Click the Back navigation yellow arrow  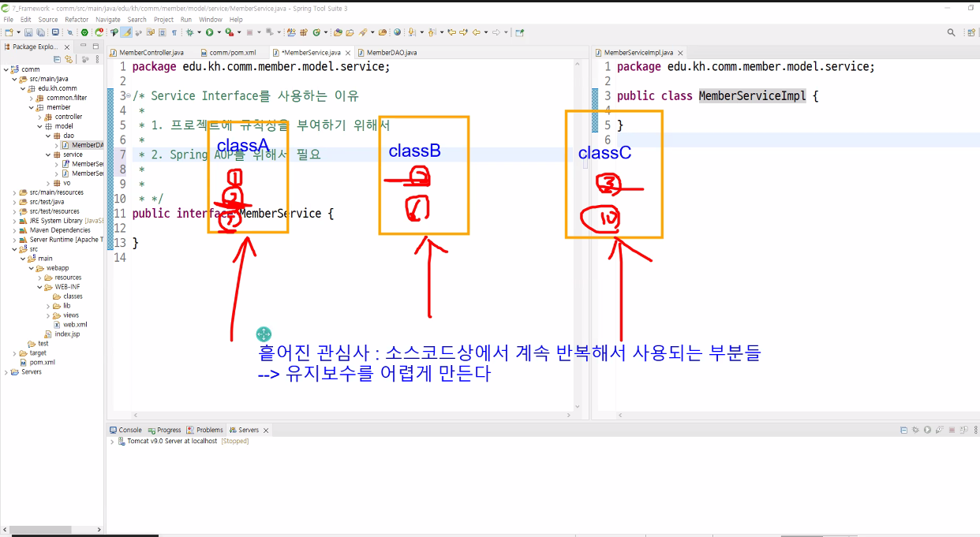(x=477, y=32)
